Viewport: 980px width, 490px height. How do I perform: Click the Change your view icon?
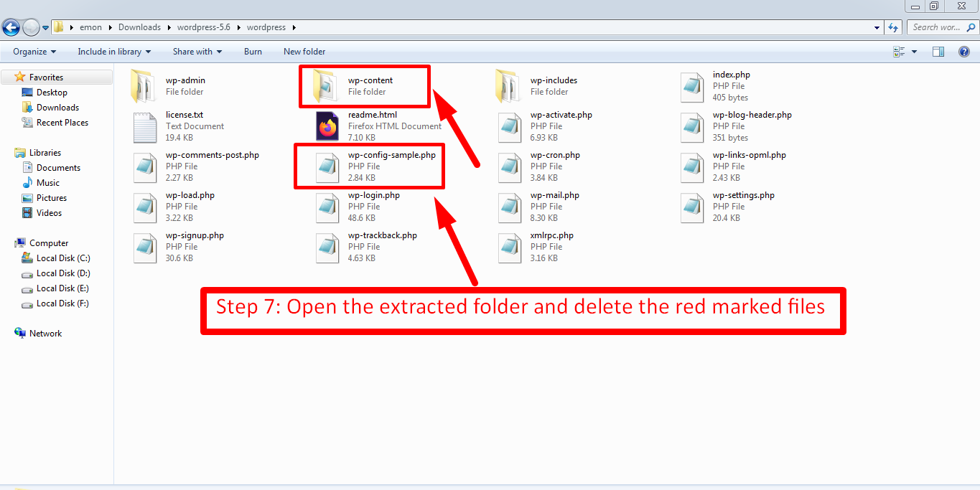[x=899, y=52]
